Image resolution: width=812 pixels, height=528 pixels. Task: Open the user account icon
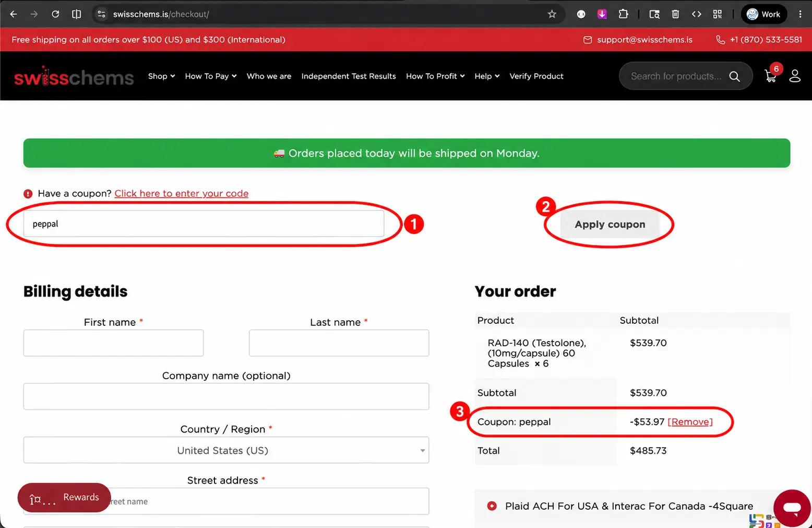795,76
